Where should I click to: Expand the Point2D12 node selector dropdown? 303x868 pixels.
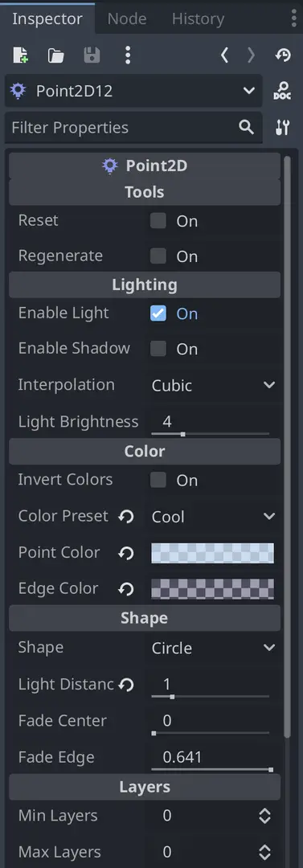pos(133,91)
